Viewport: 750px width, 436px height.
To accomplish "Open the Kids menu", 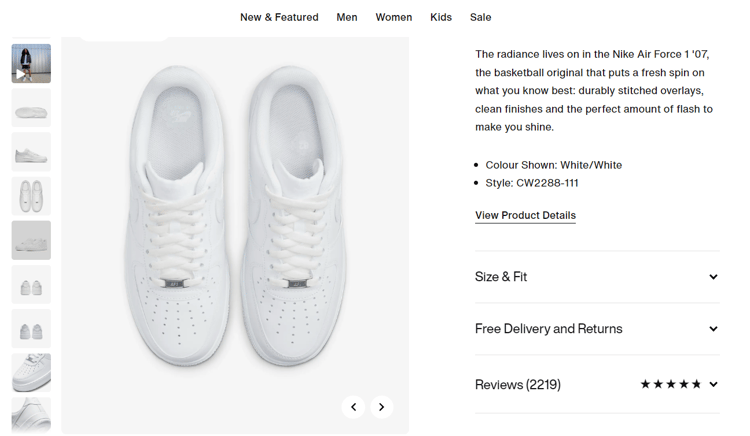I will pyautogui.click(x=441, y=17).
